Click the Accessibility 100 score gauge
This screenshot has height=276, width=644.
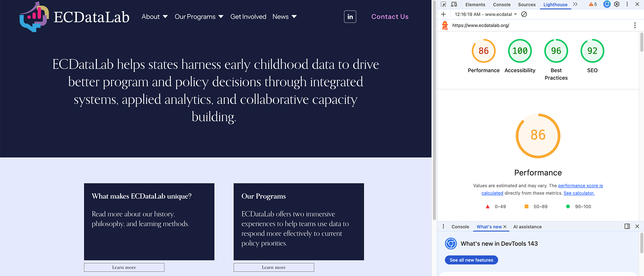[x=520, y=51]
